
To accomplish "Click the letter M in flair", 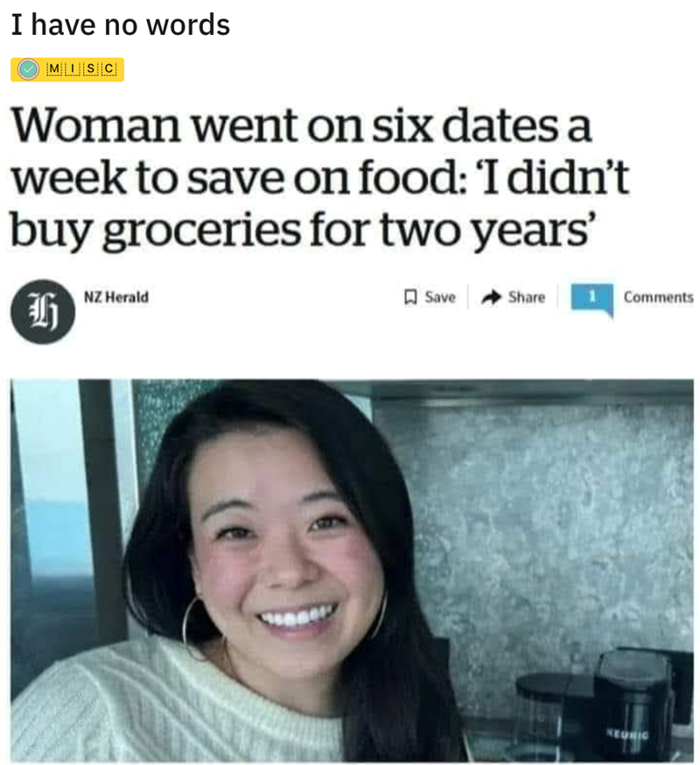I will pos(53,69).
